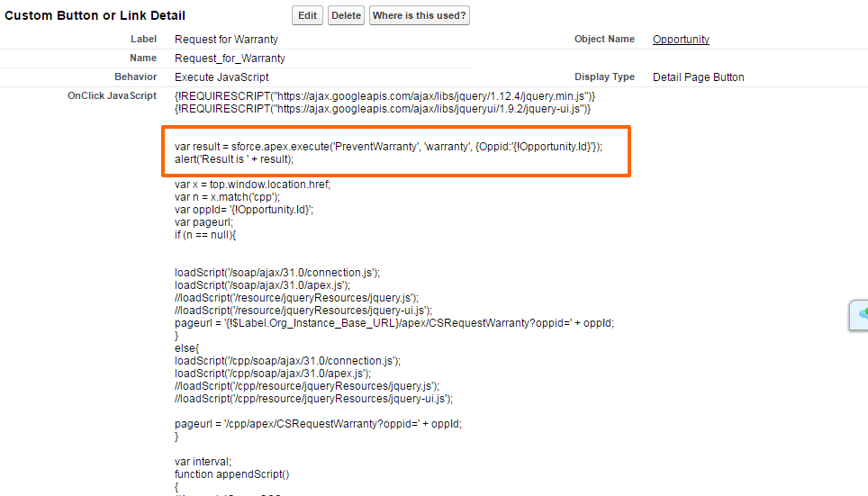Click the Edit button
This screenshot has height=496, width=868.
point(307,15)
